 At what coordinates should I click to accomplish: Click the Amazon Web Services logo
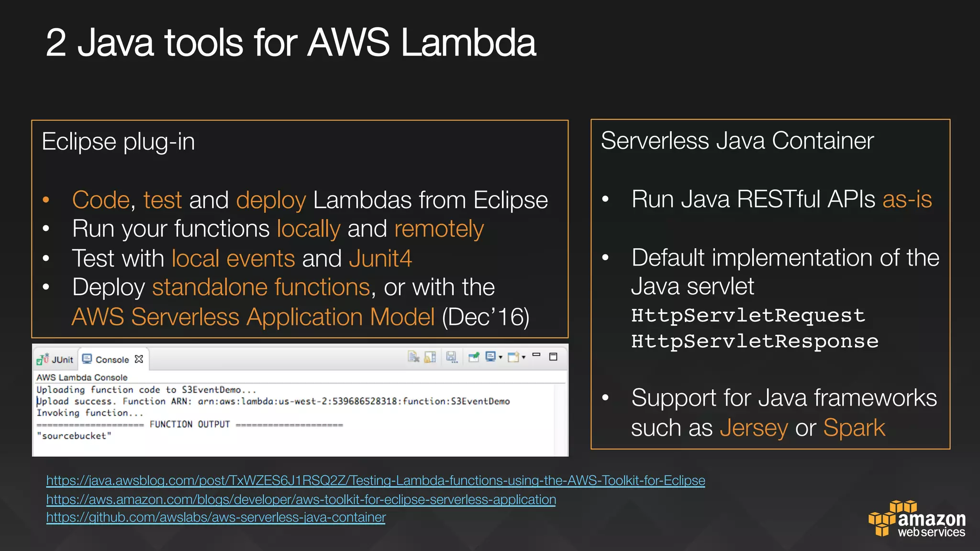point(916,520)
